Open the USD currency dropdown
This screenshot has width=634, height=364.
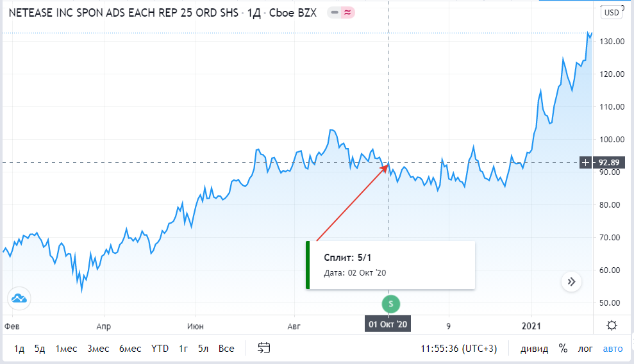coord(612,12)
